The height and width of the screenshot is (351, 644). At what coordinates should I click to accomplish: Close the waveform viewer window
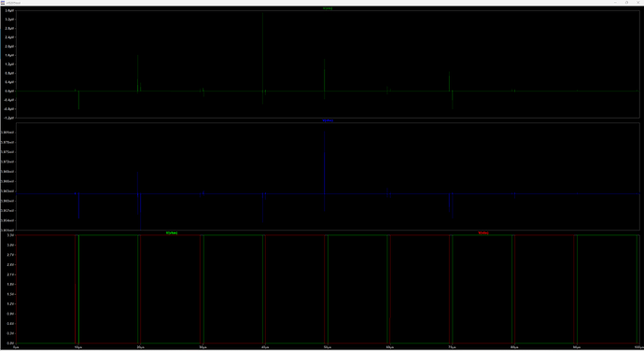tap(637, 3)
